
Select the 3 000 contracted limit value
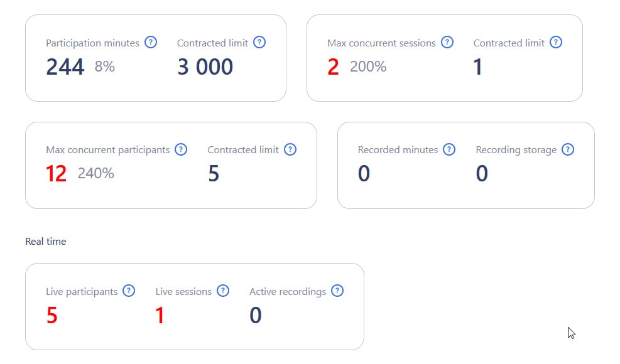[x=205, y=67]
